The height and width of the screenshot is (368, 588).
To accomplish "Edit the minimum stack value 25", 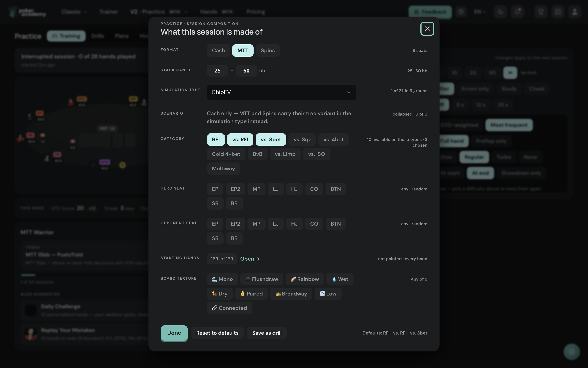I will coord(217,71).
